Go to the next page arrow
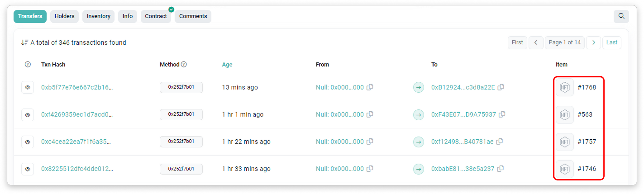 593,42
